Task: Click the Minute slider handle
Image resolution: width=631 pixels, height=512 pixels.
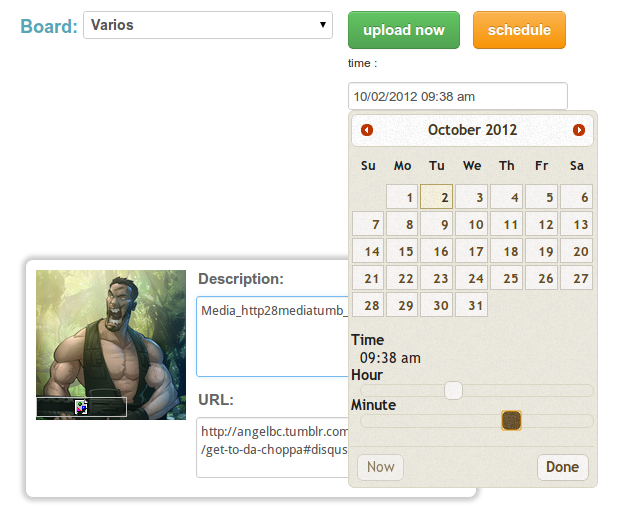Action: point(511,421)
